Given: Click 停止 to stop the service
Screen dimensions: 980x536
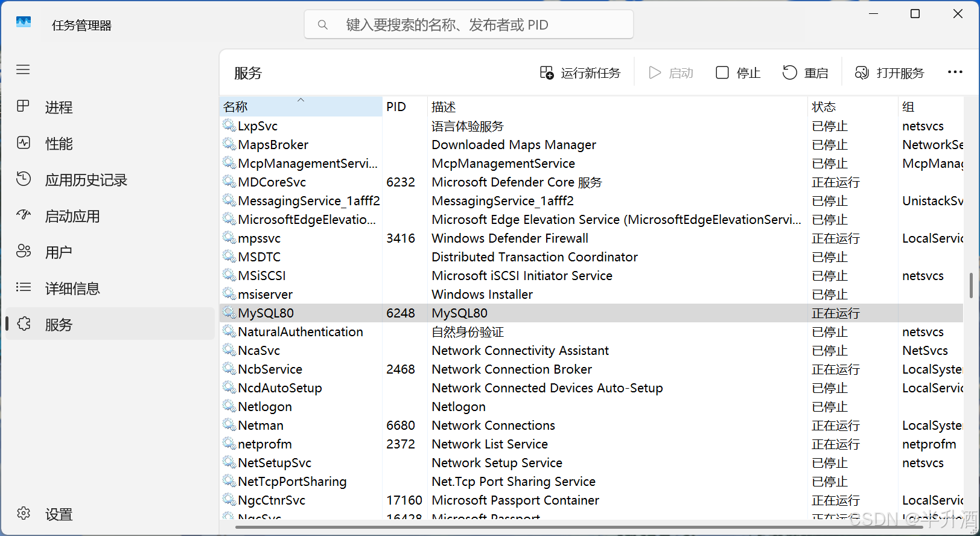Looking at the screenshot, I should 738,73.
